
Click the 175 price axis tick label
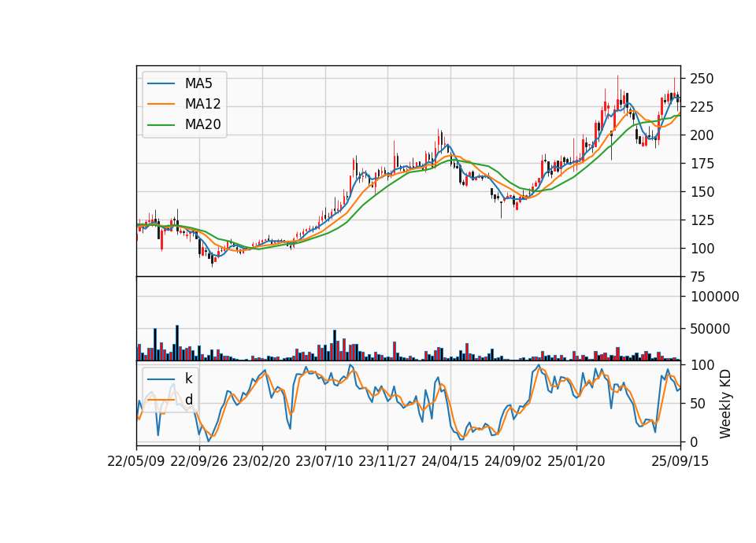click(702, 164)
